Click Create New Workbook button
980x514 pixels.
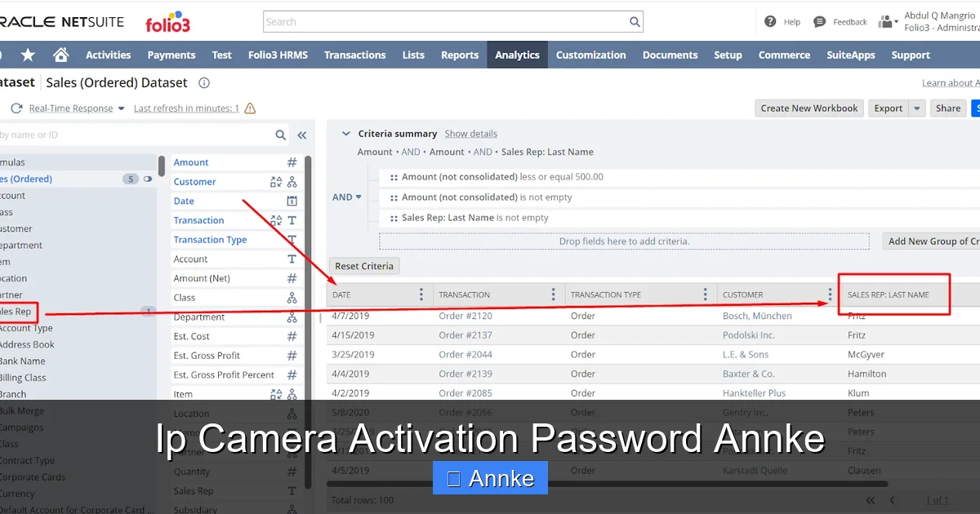(x=809, y=108)
